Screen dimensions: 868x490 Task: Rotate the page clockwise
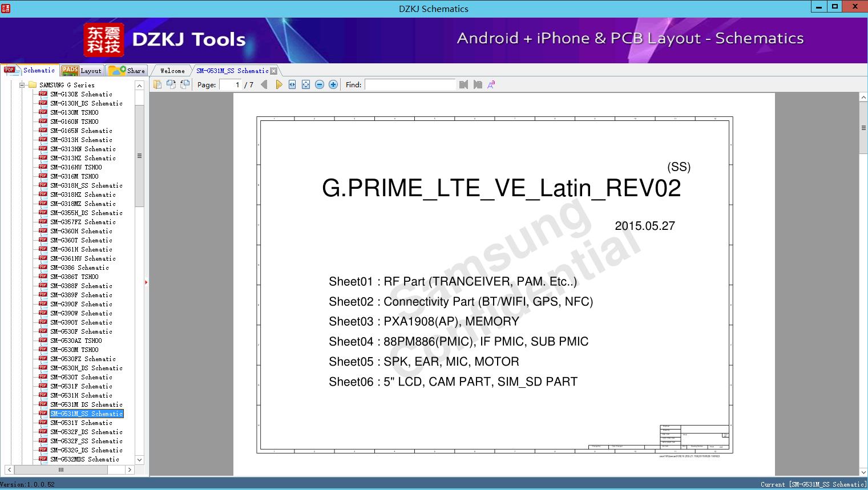(185, 84)
